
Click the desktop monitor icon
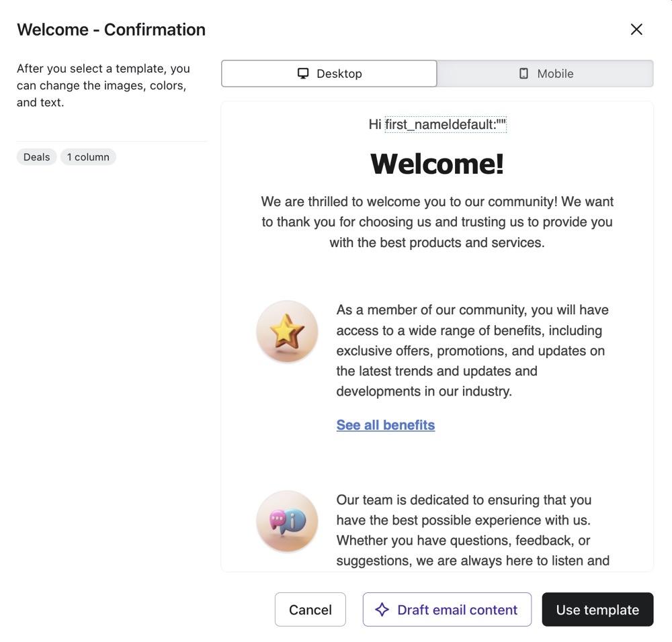[303, 74]
